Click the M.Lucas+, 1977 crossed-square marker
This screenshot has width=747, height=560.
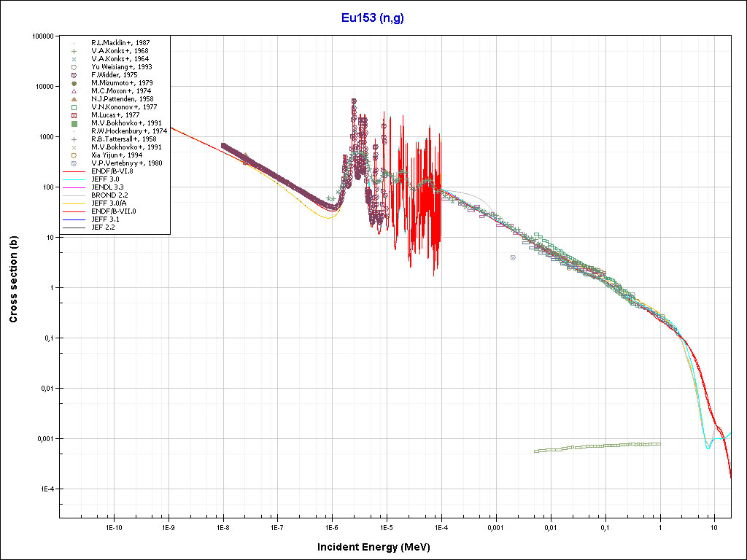74,115
